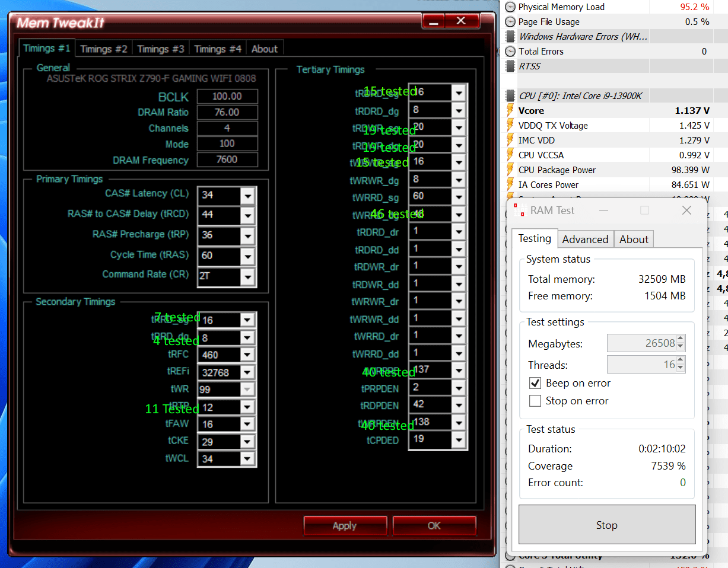Click the Mode value field
Viewport: 728px width, 568px height.
(x=227, y=144)
